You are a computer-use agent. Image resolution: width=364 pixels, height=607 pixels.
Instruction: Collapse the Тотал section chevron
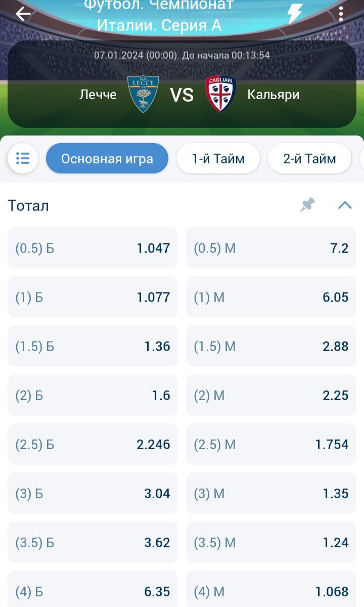pyautogui.click(x=345, y=205)
